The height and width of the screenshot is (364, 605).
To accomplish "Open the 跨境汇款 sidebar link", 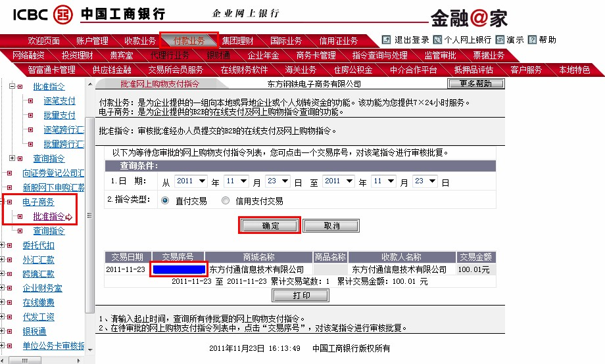I will click(38, 274).
